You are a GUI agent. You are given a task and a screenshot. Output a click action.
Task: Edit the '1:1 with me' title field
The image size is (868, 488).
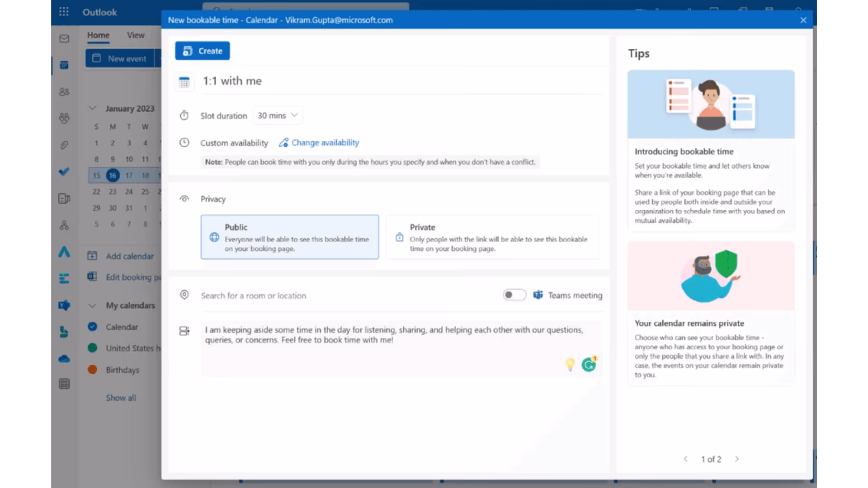402,81
